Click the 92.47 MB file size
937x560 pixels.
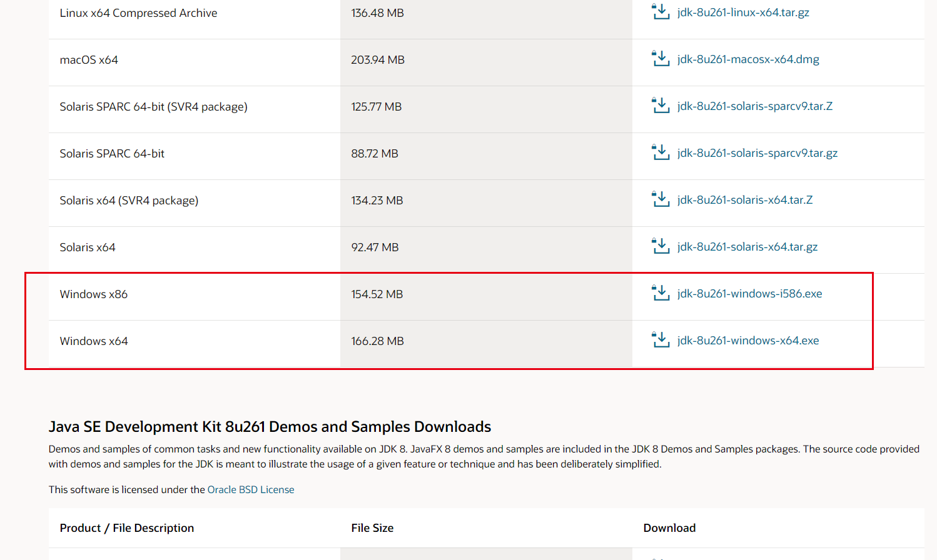[x=375, y=247]
